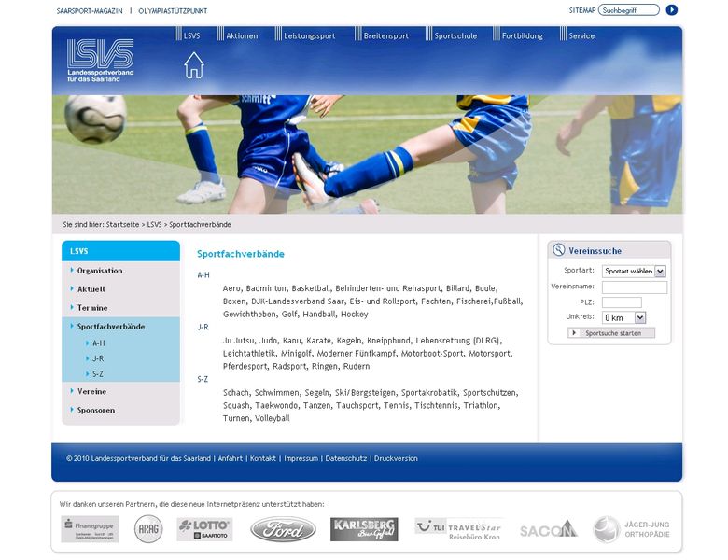Viewport: 728px width, 560px height.
Task: Select the S-Z sidebar sub-item
Action: 97,373
